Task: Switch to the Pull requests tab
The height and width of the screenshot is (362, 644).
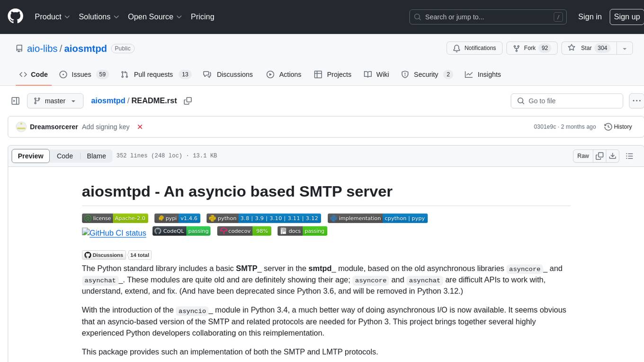Action: [x=155, y=74]
